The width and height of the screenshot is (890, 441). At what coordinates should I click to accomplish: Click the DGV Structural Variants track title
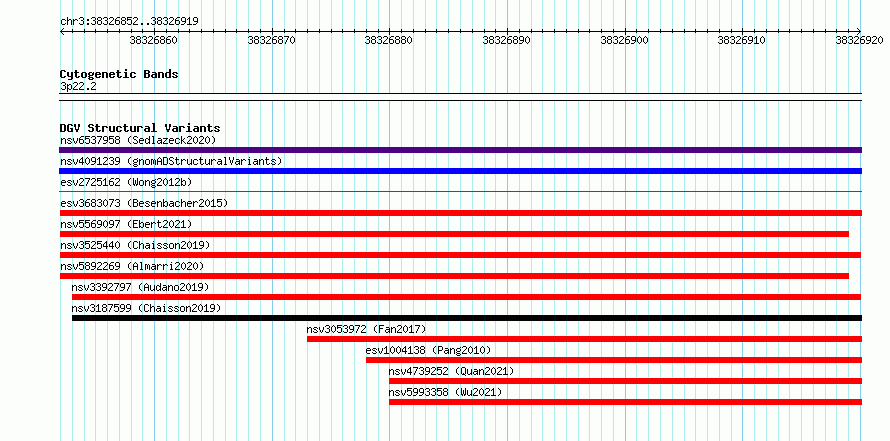tap(140, 128)
